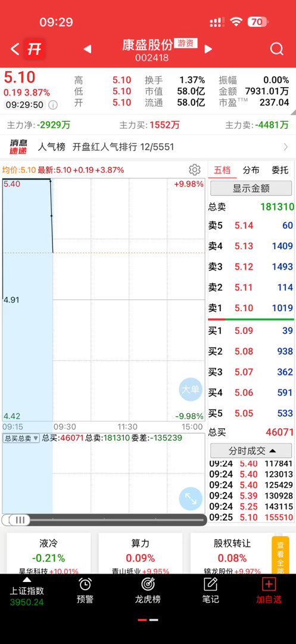Expand the 分时成交 trades list
This screenshot has height=644, width=296.
[x=251, y=451]
